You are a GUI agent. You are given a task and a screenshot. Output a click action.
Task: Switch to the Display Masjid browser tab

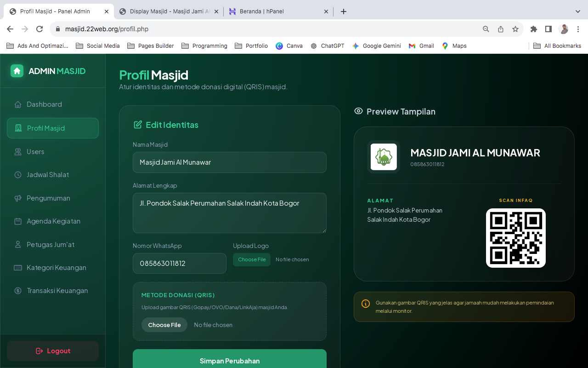tap(167, 11)
